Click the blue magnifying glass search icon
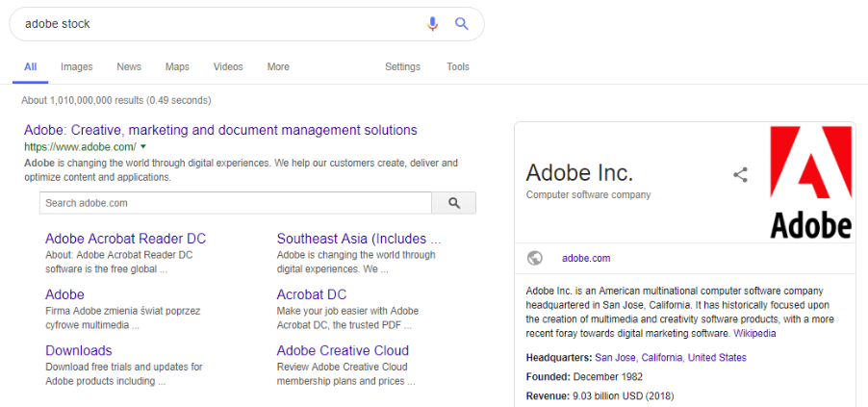Viewport: 868px width, 407px height. click(x=462, y=24)
